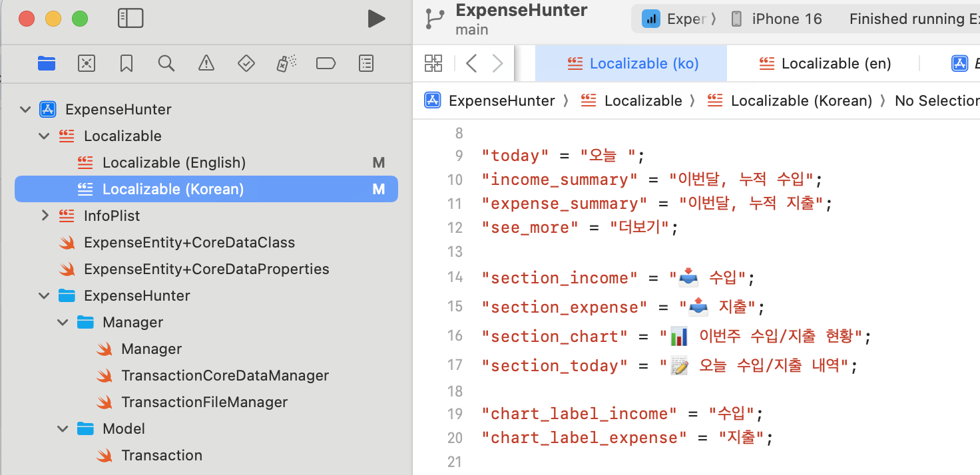Screen dimensions: 980x475
Task: Click line number 14 in the gutter
Action: (x=455, y=277)
